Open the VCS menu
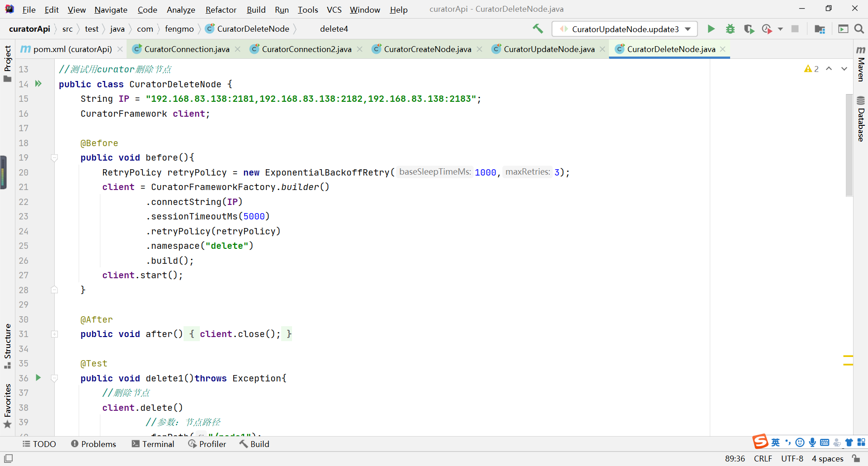Screen dimensions: 868x466 [334, 10]
